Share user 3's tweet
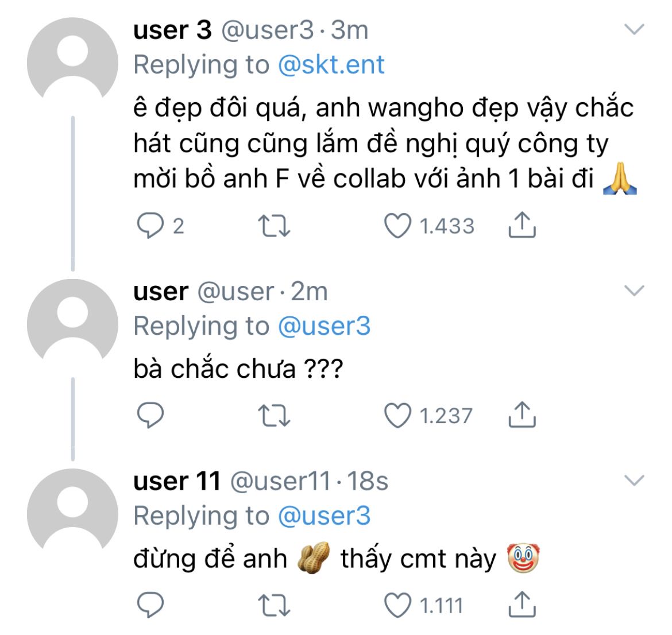Viewport: 672px width, 635px height. pyautogui.click(x=522, y=224)
